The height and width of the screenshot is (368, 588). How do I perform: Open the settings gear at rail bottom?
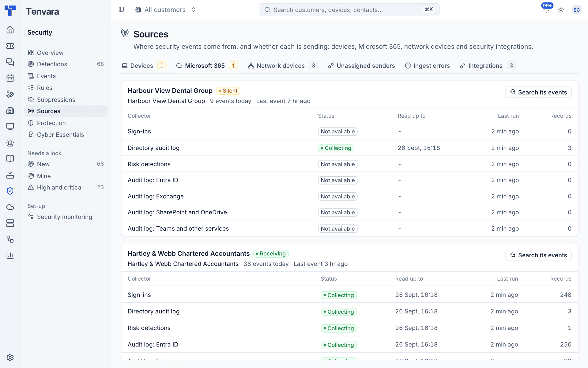click(x=10, y=357)
